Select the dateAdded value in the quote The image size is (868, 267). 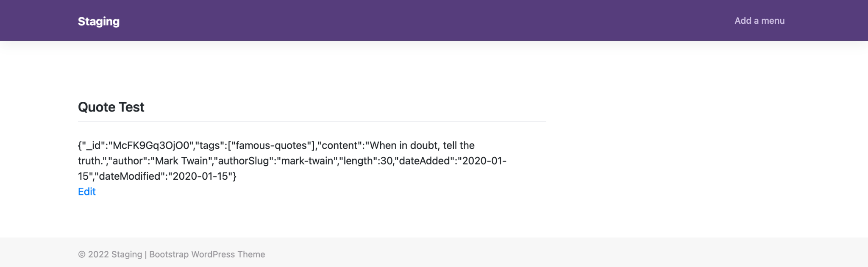tap(483, 161)
